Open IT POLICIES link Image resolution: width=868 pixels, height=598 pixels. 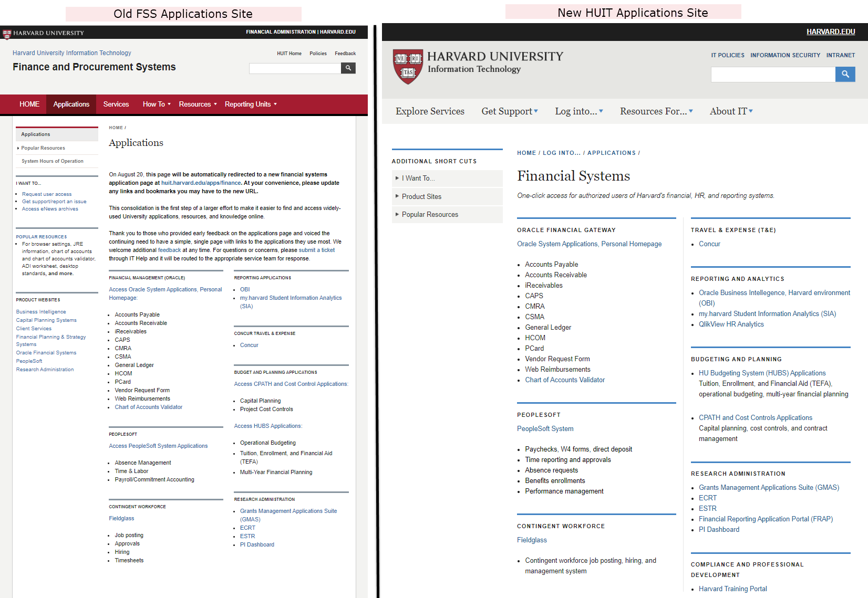pyautogui.click(x=728, y=55)
